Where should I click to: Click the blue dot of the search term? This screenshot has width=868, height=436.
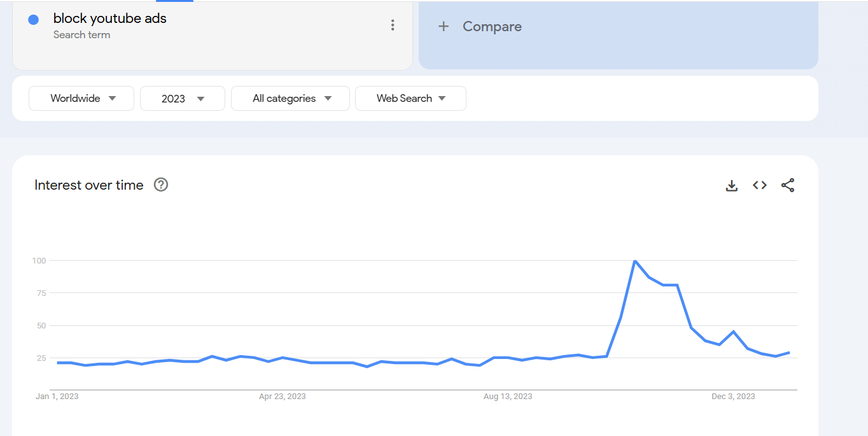click(34, 20)
